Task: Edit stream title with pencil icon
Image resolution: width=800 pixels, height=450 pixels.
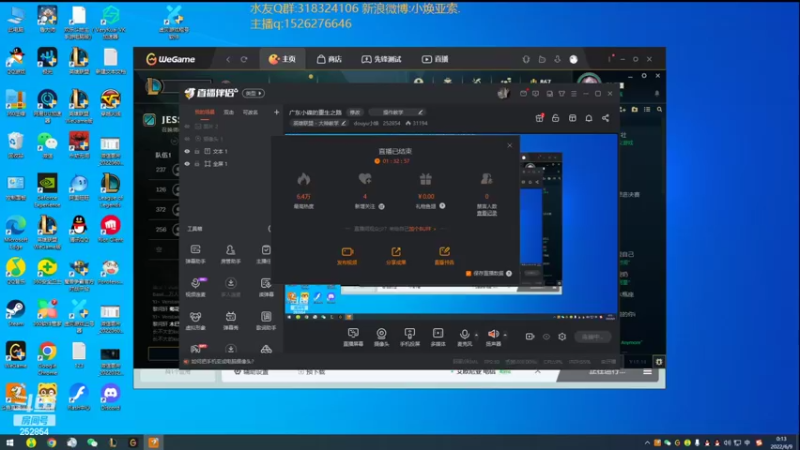Action: pyautogui.click(x=420, y=112)
